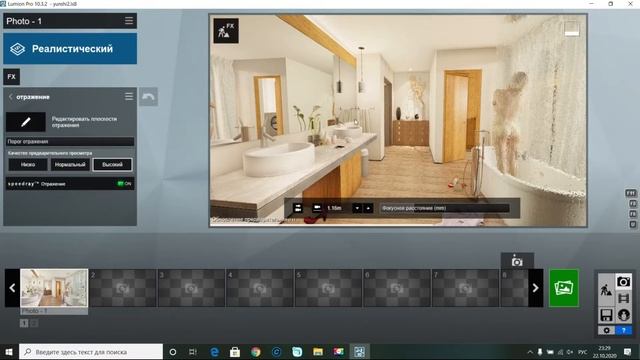Click the Build with FX icon in preview
The image size is (640, 360).
point(226,31)
